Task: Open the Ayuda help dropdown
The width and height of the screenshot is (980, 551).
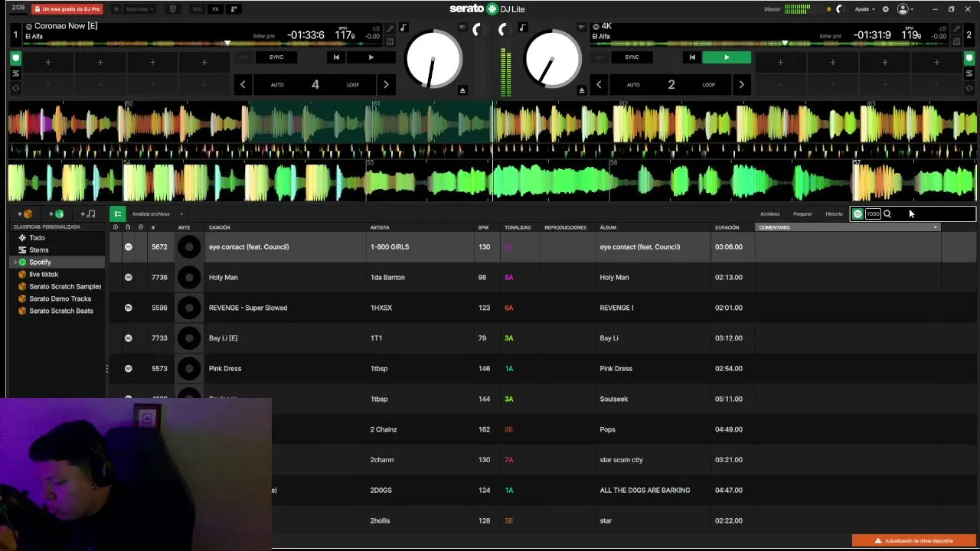Action: [864, 9]
